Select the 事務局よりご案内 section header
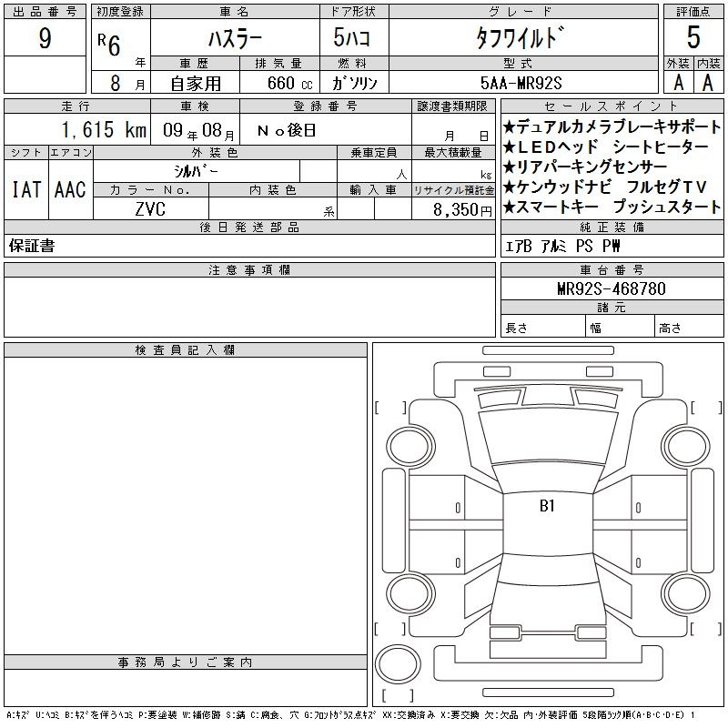The width and height of the screenshot is (728, 728). (x=186, y=662)
